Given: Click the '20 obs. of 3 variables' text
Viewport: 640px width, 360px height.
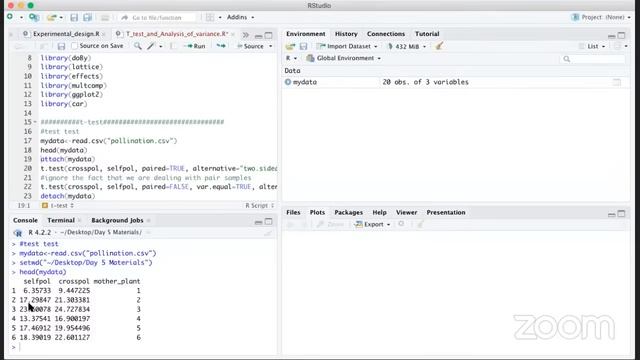Looking at the screenshot, I should (x=425, y=82).
